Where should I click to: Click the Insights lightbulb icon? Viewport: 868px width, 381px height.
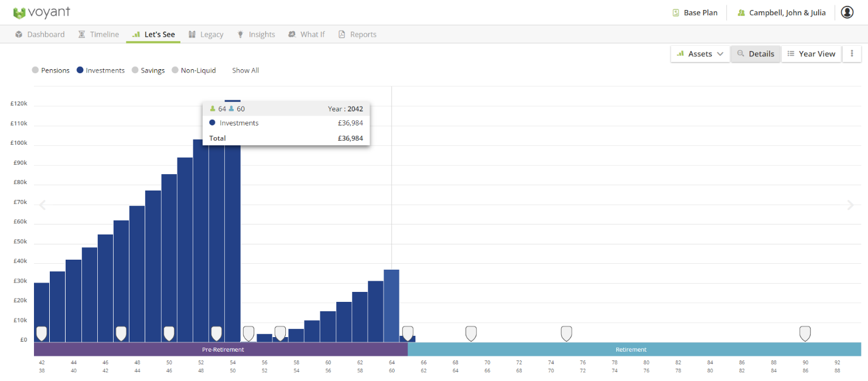(240, 35)
